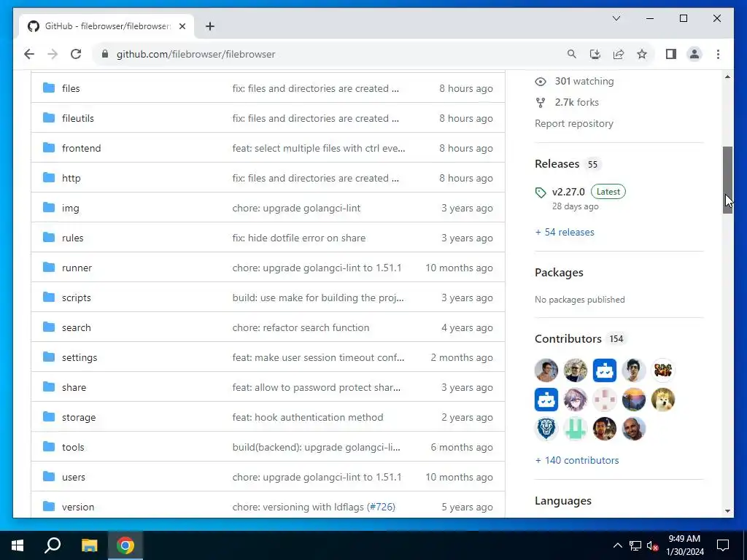Open the notification center icon
This screenshot has width=747, height=560.
[x=723, y=545]
